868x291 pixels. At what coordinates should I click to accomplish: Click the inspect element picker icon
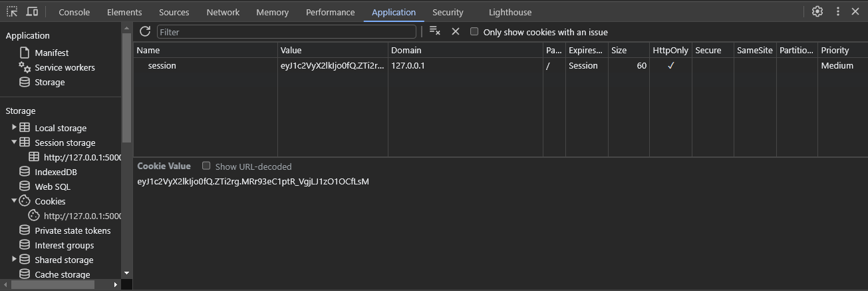click(x=12, y=11)
